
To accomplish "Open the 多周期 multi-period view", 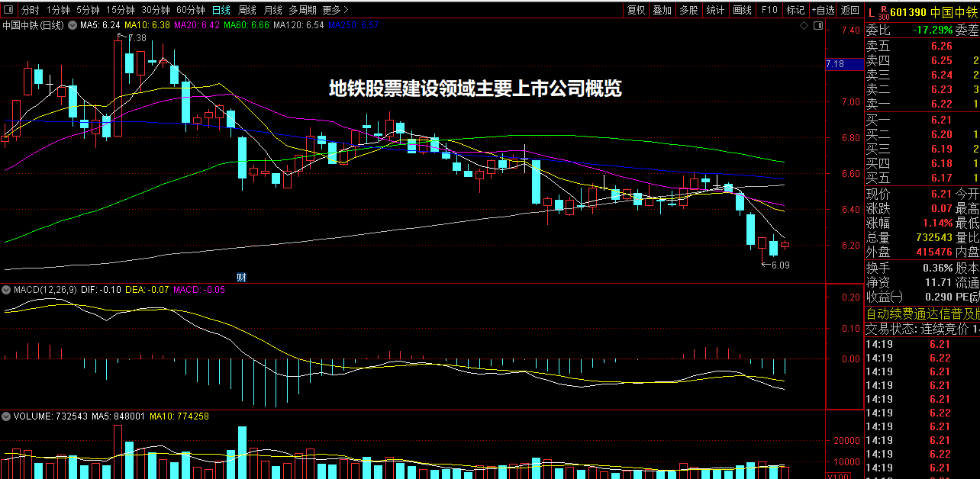I will [x=302, y=10].
